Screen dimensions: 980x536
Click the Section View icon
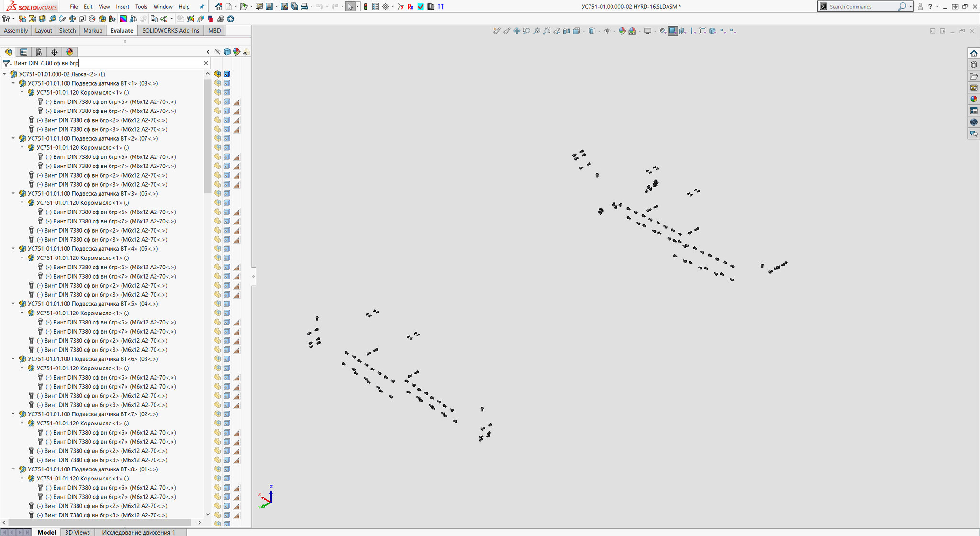tap(567, 31)
